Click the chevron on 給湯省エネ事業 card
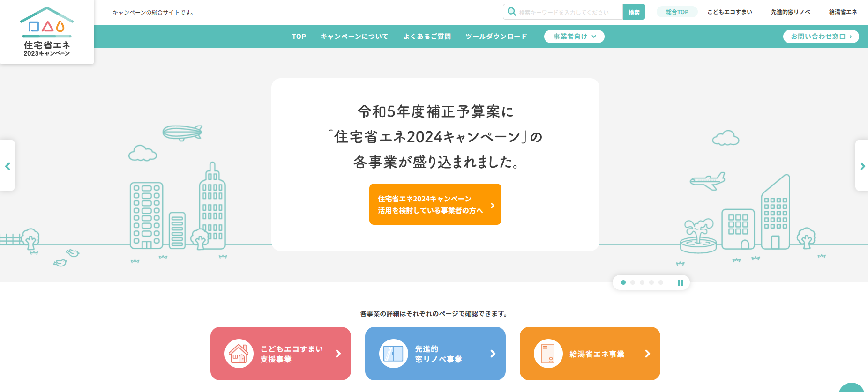 tap(647, 354)
